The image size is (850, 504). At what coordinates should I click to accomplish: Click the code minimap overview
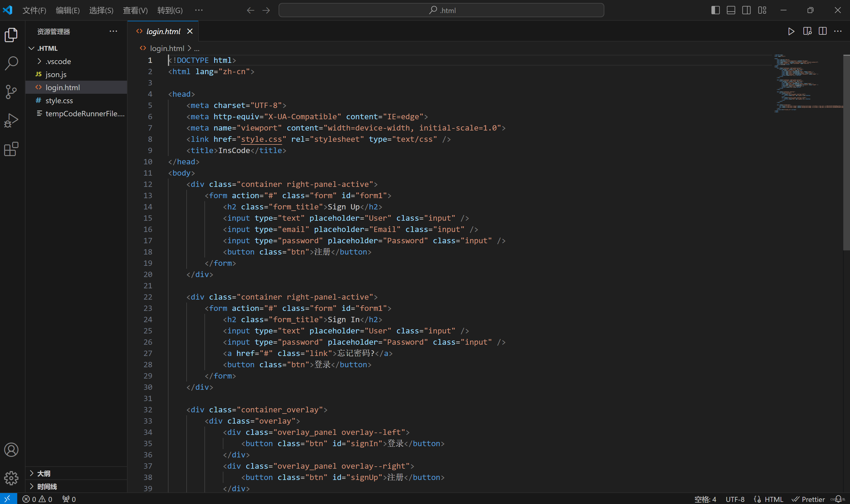(x=808, y=83)
